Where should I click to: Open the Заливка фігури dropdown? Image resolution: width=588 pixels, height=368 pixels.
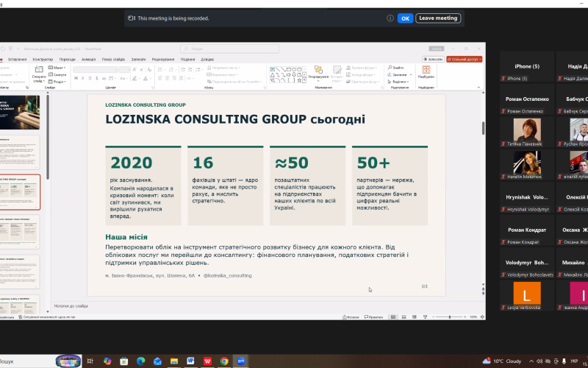pyautogui.click(x=362, y=68)
